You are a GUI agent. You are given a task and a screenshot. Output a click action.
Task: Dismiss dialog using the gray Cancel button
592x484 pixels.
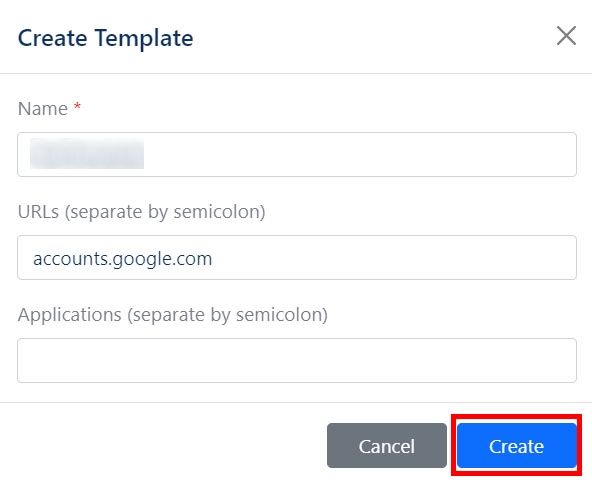(387, 445)
